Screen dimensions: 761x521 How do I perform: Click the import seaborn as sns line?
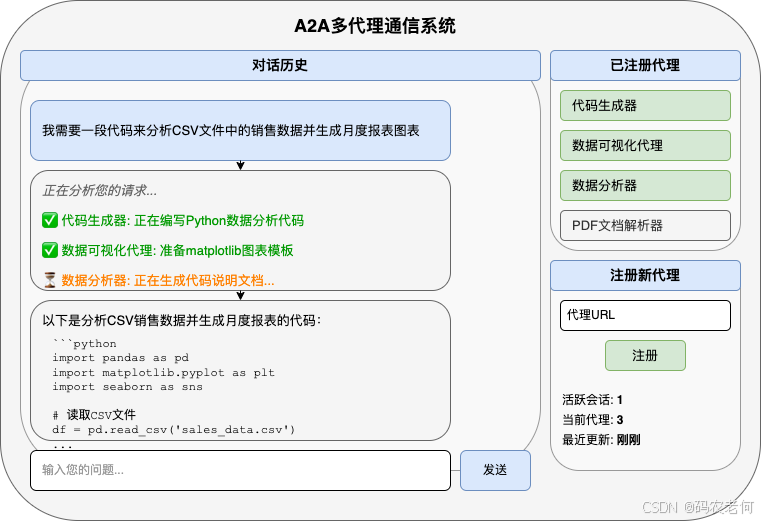click(x=128, y=387)
